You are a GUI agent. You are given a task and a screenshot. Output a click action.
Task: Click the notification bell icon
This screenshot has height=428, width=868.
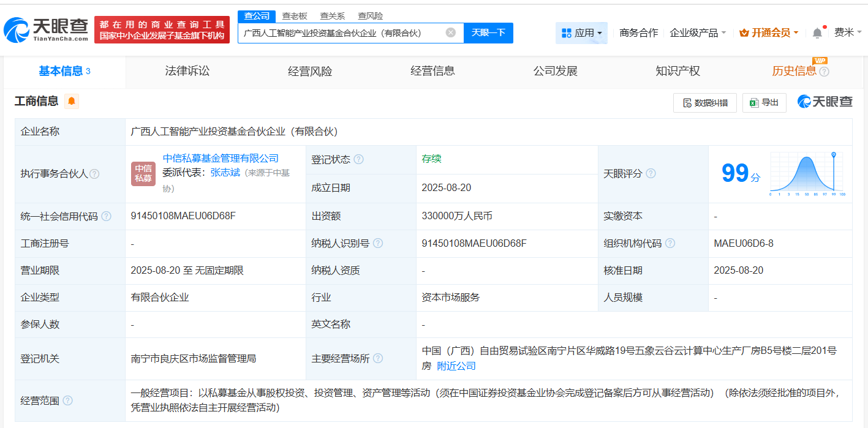click(x=817, y=33)
